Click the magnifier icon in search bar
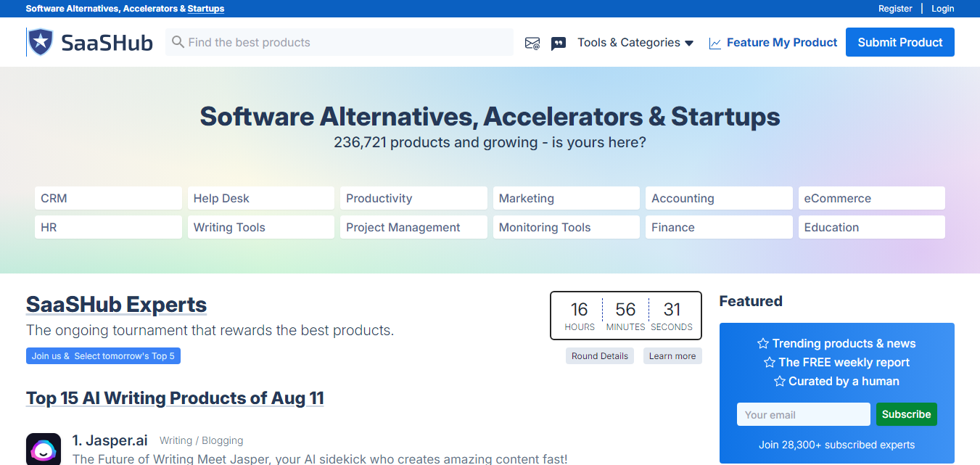Viewport: 980px width, 465px height. [178, 42]
